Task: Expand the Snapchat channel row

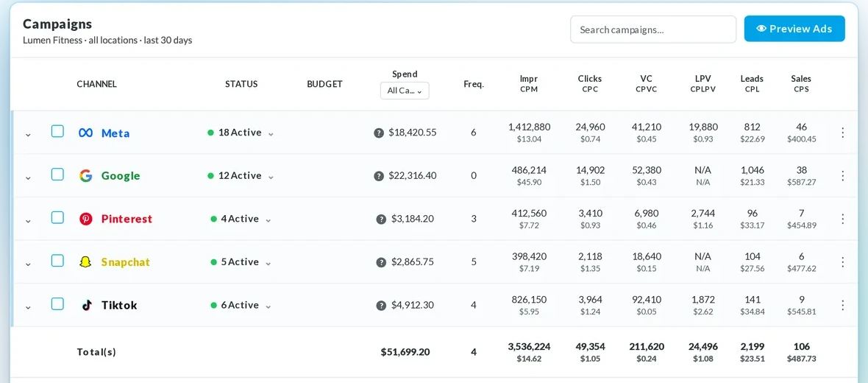Action: tap(28, 264)
